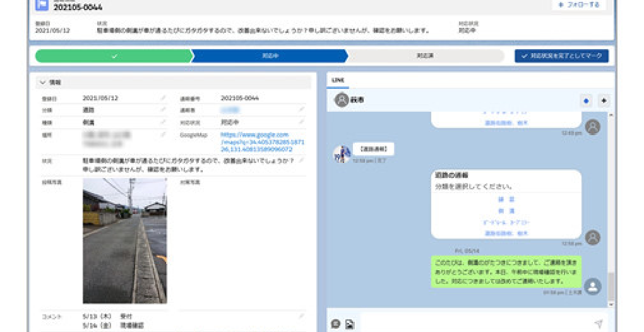The width and height of the screenshot is (644, 332).
Task: Click the contact avatar in chat header
Action: click(x=342, y=100)
